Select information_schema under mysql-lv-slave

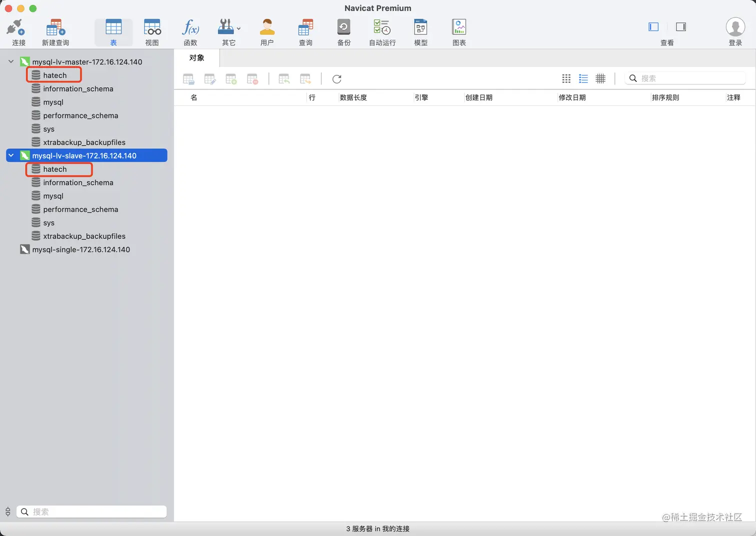(x=78, y=183)
